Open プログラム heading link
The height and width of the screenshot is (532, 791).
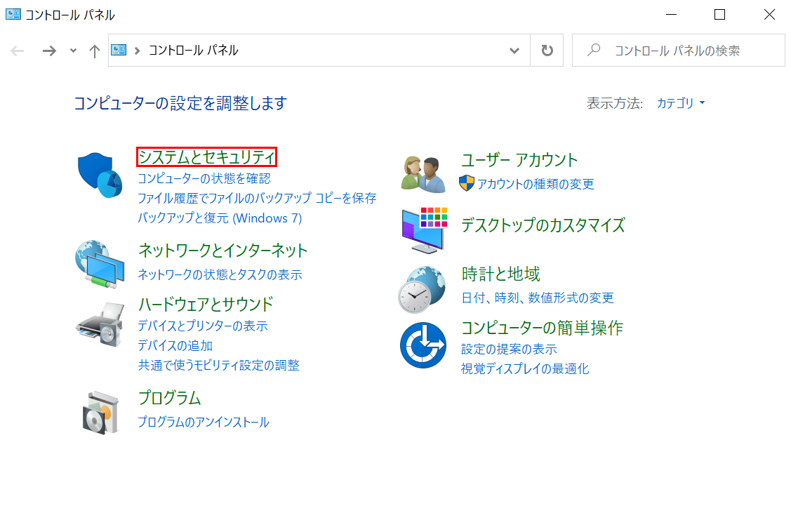[x=170, y=398]
